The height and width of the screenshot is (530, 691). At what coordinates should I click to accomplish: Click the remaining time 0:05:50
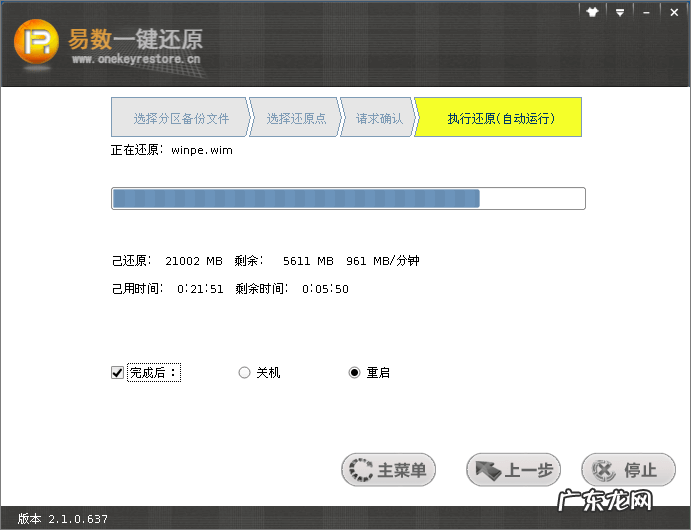click(325, 289)
